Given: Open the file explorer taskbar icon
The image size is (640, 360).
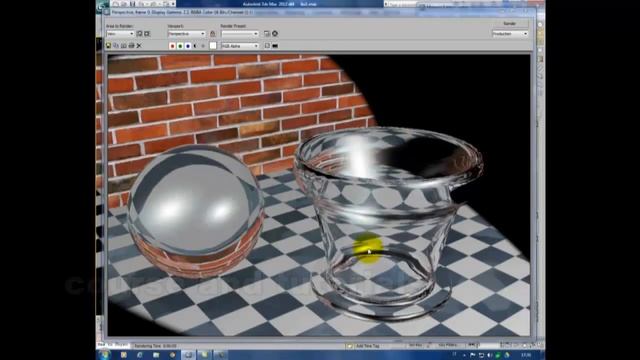Looking at the screenshot, I should pos(156,355).
